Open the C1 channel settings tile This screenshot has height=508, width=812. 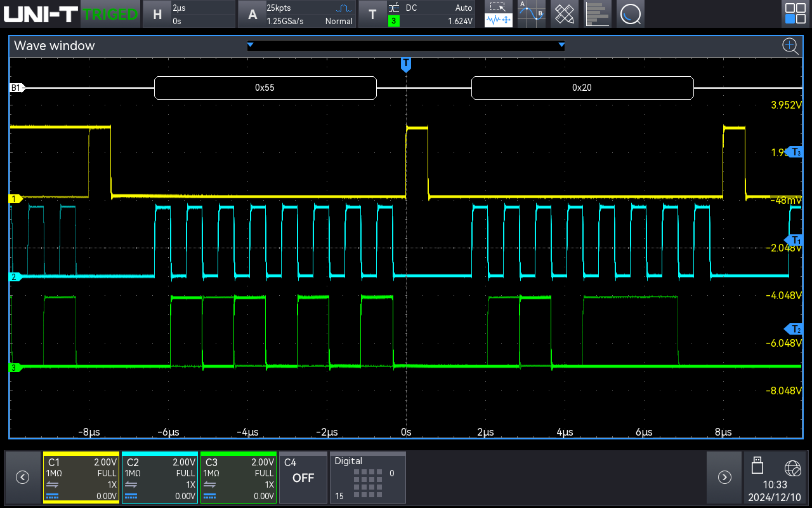coord(81,478)
